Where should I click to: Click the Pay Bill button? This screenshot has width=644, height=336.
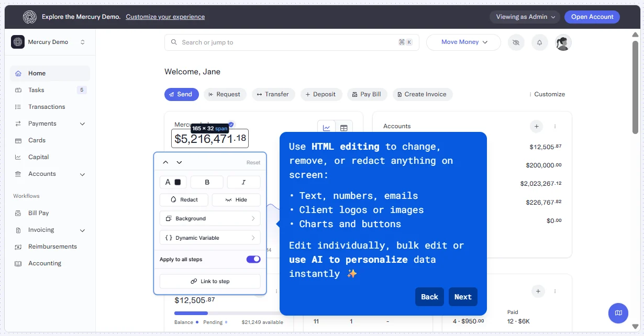[367, 94]
